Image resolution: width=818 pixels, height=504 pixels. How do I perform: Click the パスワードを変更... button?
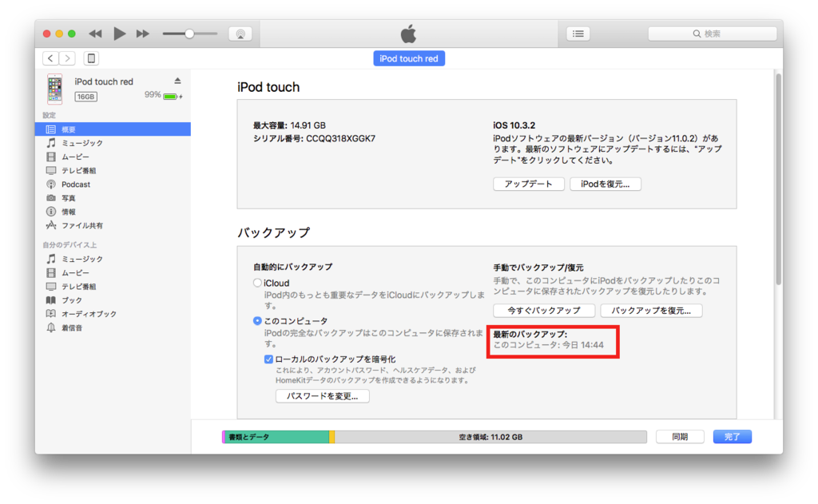pos(323,396)
